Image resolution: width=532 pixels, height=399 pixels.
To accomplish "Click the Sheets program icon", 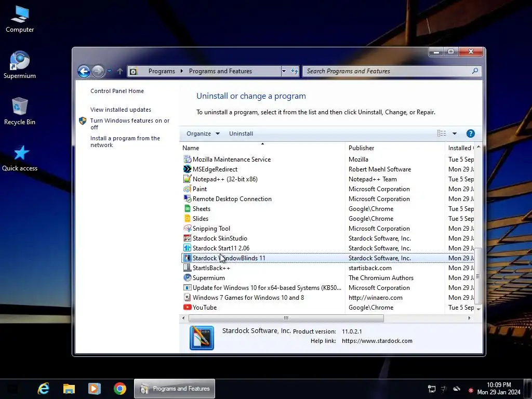I will (x=187, y=208).
